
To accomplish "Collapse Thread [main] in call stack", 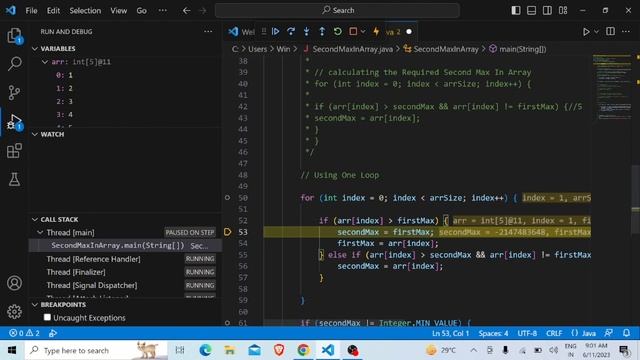I will tap(40, 233).
